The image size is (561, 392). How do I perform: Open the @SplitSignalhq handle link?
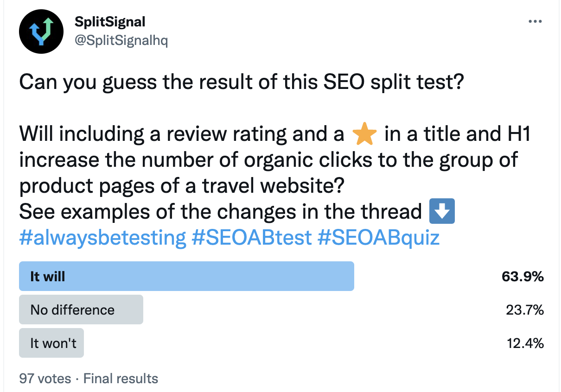[x=121, y=41]
